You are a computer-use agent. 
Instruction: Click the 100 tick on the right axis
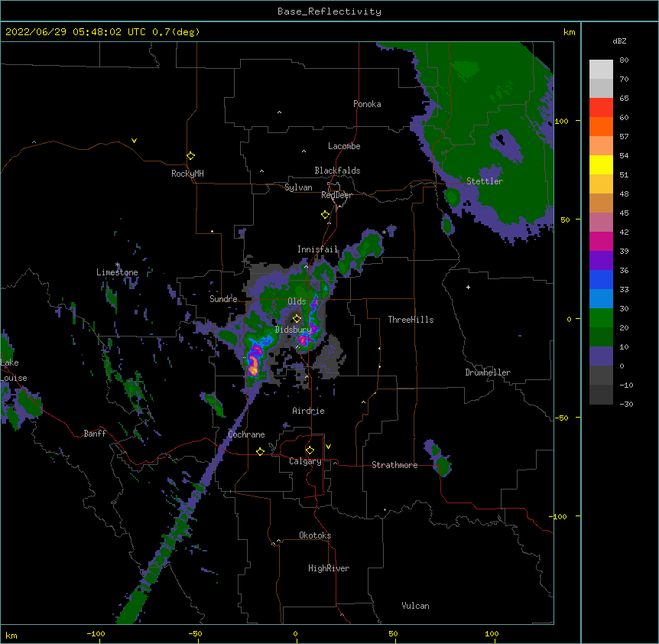[x=561, y=121]
